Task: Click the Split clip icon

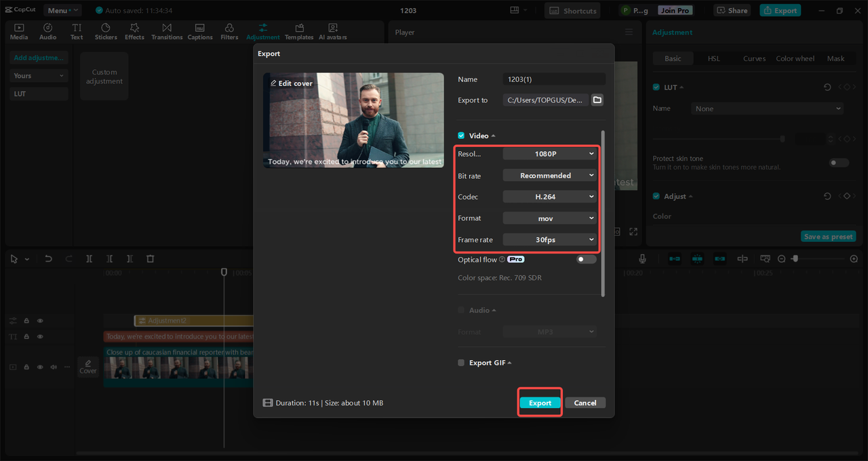Action: [89, 259]
